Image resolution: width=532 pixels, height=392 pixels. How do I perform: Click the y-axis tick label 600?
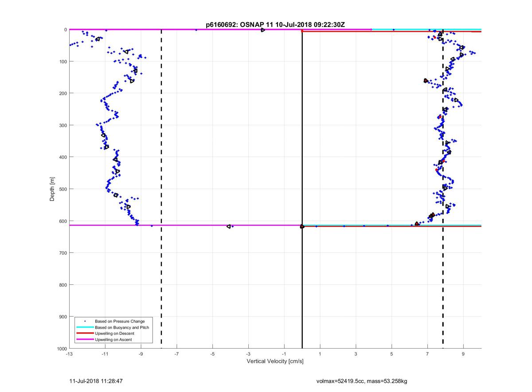tap(63, 221)
